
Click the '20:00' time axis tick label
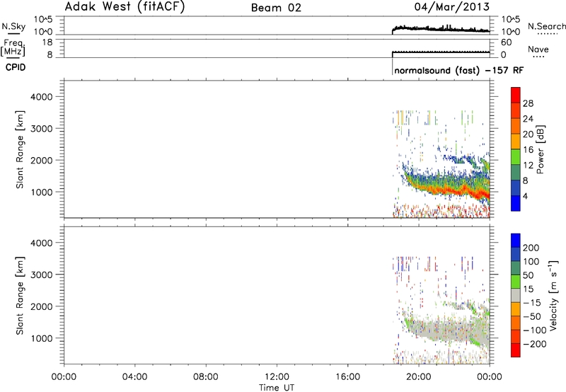419,377
